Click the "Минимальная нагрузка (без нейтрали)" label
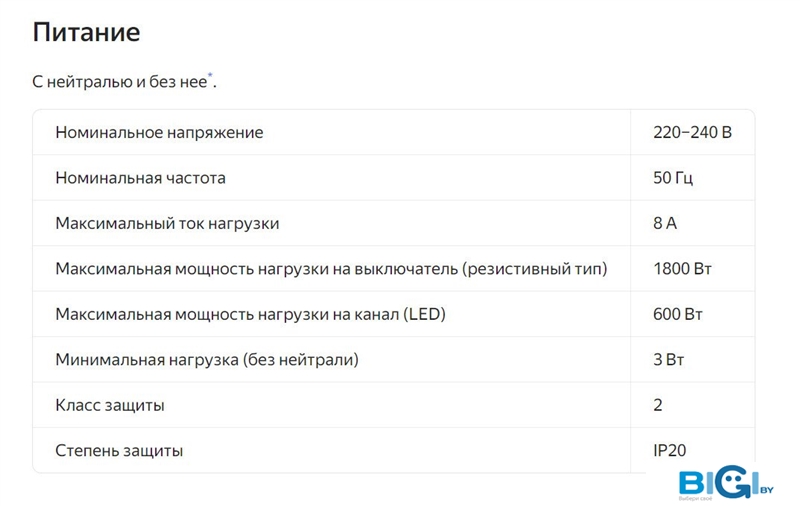Screen dimensions: 800x506 click(206, 360)
